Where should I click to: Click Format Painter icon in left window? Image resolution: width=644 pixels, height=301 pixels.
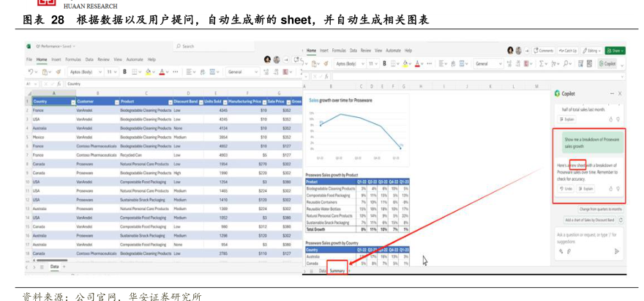pyautogui.click(x=59, y=72)
